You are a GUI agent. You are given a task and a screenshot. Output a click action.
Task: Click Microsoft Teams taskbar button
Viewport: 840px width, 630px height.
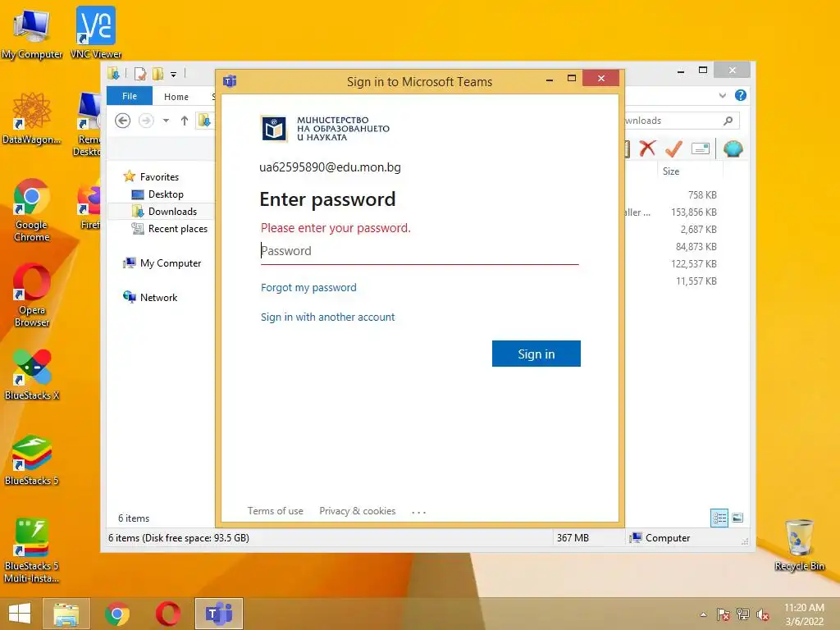point(219,614)
